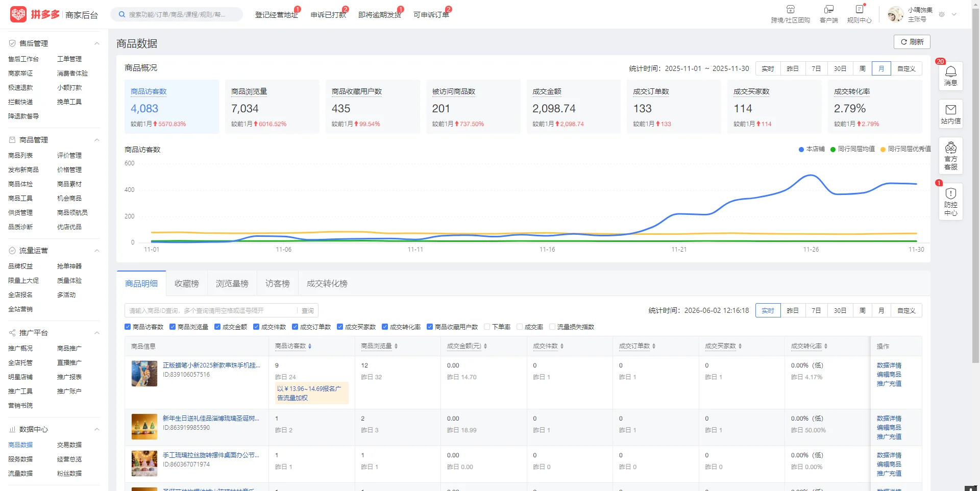The width and height of the screenshot is (980, 491).
Task: Sort by 成交转化率 column arrows
Action: click(x=826, y=346)
